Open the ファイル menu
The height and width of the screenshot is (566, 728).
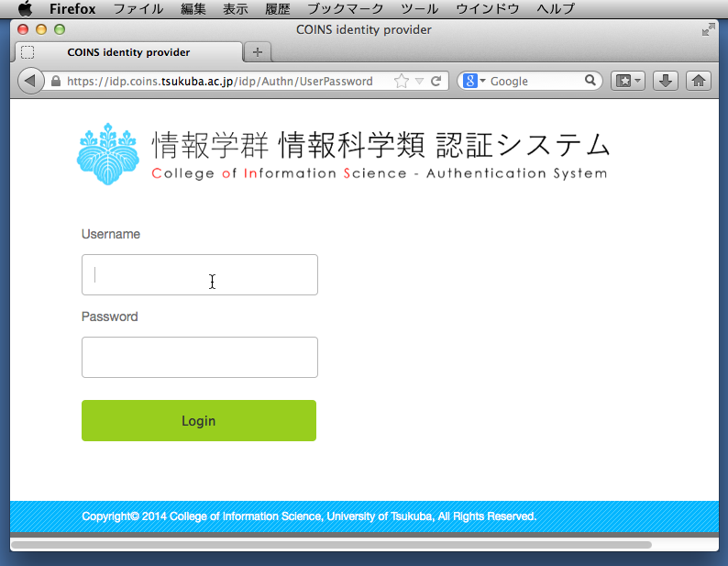point(138,9)
